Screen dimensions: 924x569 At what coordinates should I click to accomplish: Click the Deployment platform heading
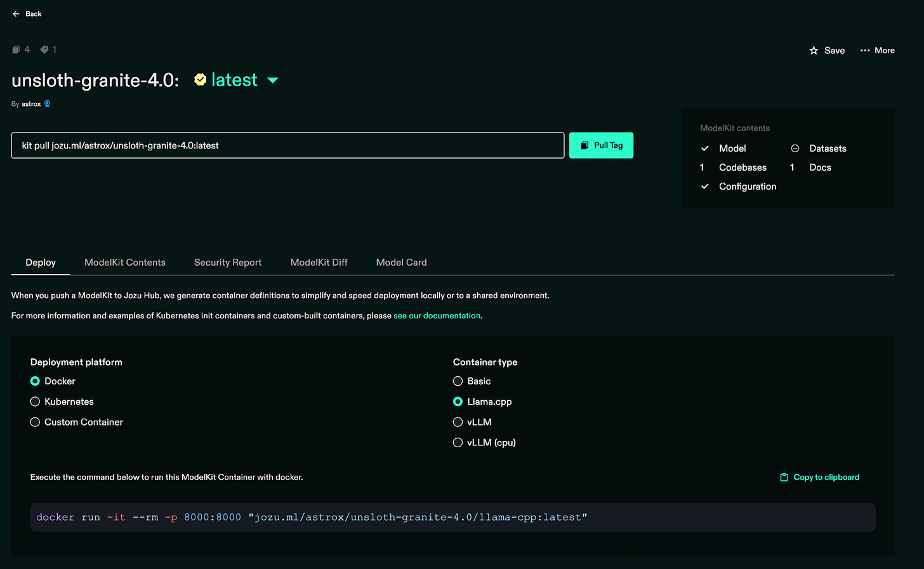click(76, 362)
